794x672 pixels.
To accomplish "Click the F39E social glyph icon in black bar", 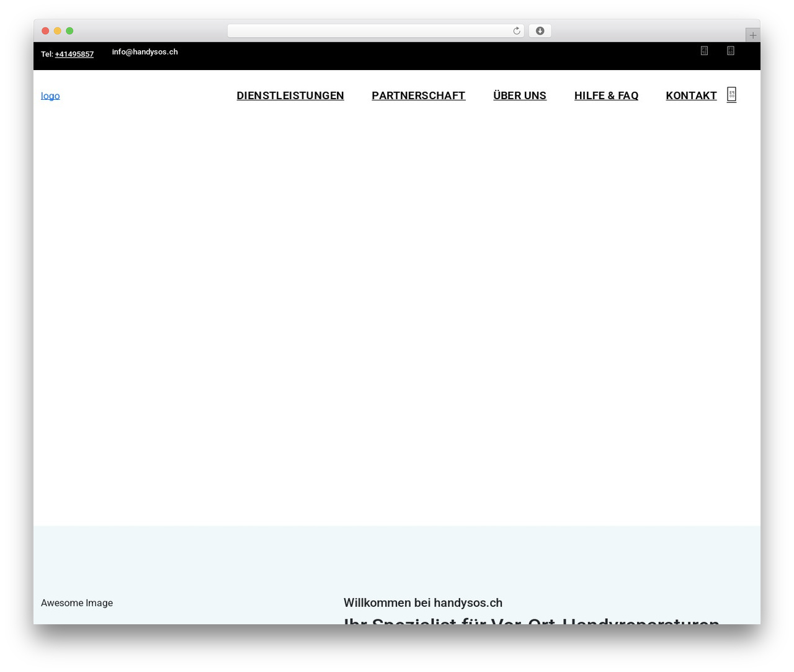I will click(704, 51).
